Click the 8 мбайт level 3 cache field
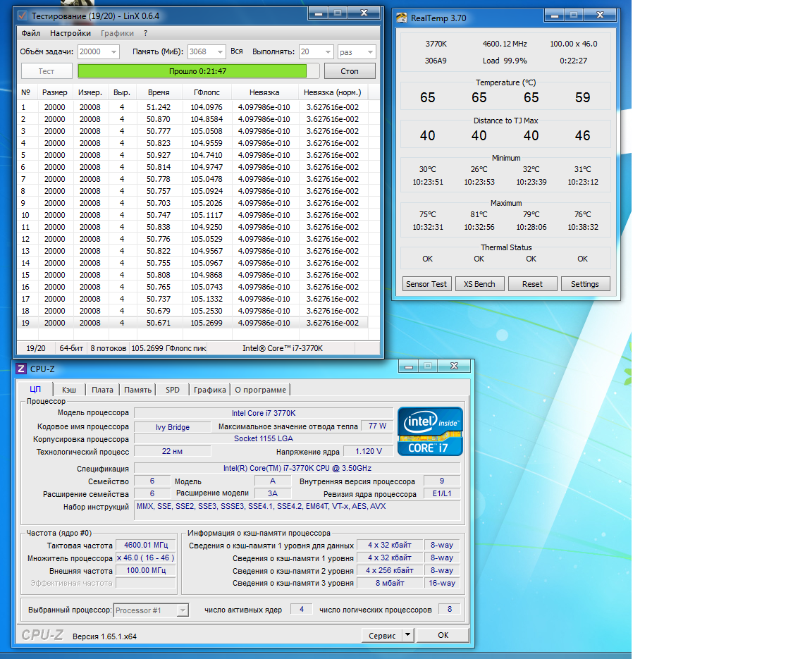The width and height of the screenshot is (812, 659). click(390, 583)
